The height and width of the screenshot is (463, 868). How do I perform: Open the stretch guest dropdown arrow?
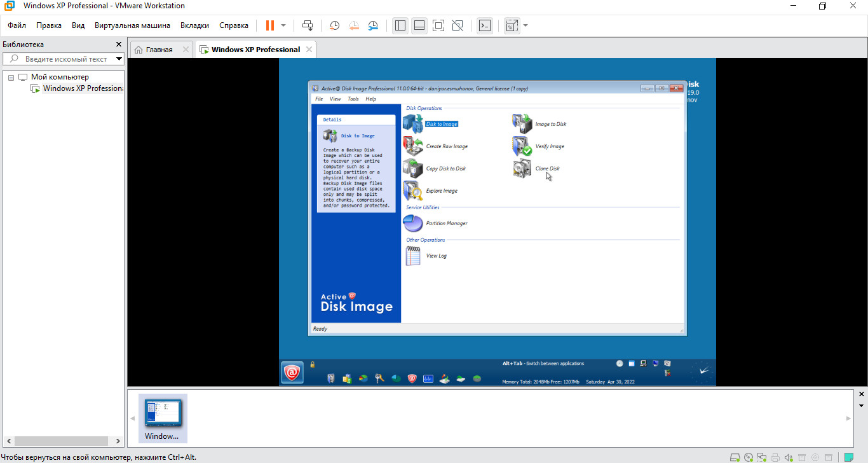(526, 25)
